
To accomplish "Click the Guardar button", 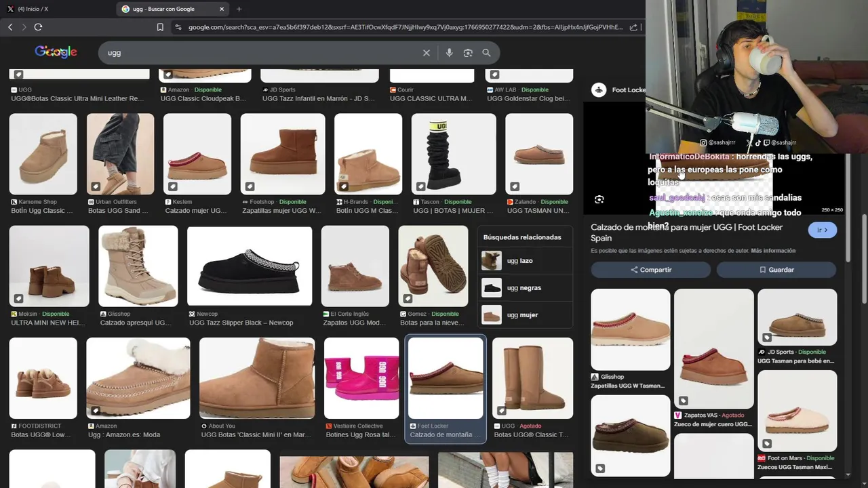I will point(776,270).
